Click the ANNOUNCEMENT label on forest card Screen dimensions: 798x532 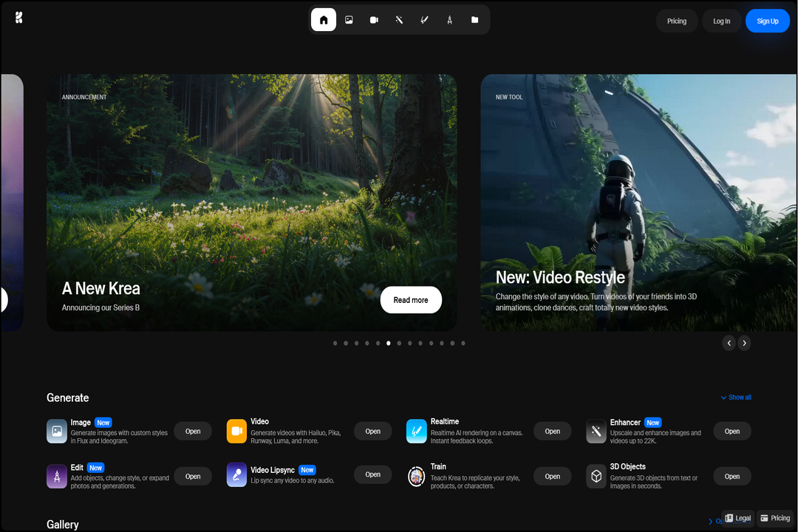[84, 98]
